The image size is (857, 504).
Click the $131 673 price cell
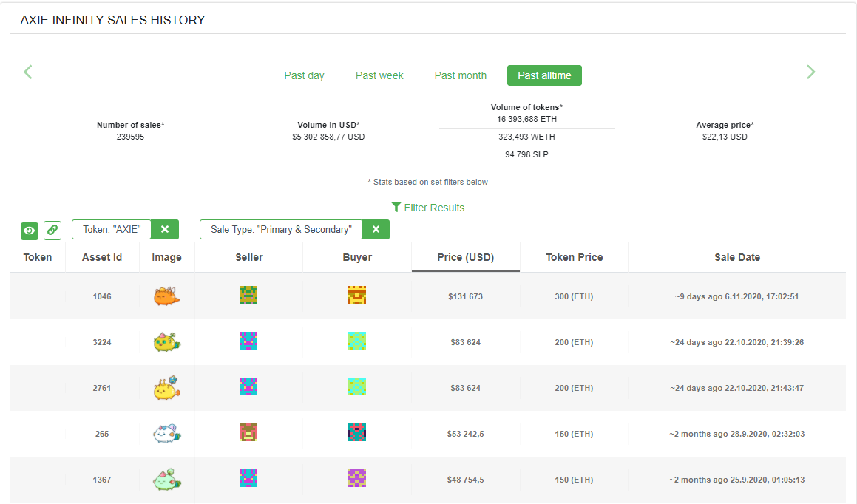(x=466, y=296)
